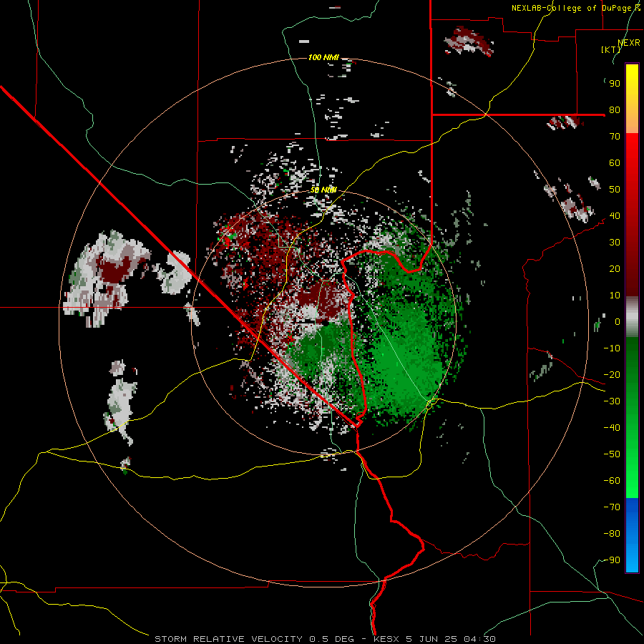Click the "90" value on velocity scale
Viewport: 644px width, 644px height.
(x=615, y=84)
